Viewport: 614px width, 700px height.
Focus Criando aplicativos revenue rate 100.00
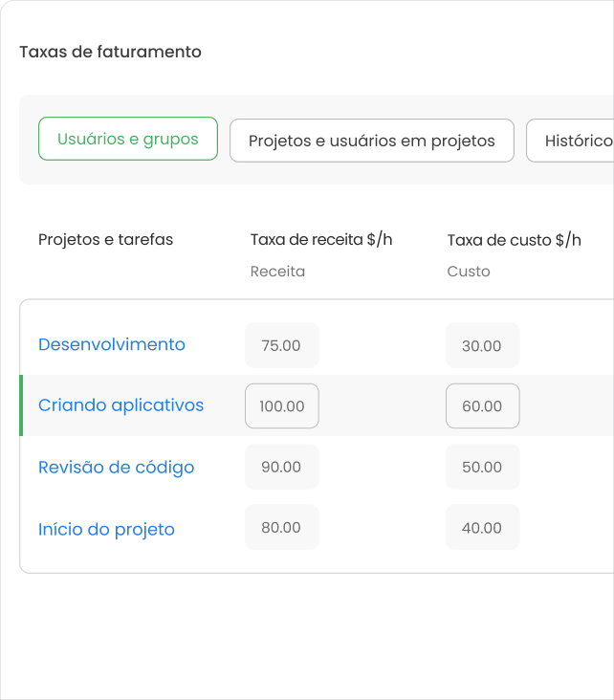click(281, 405)
